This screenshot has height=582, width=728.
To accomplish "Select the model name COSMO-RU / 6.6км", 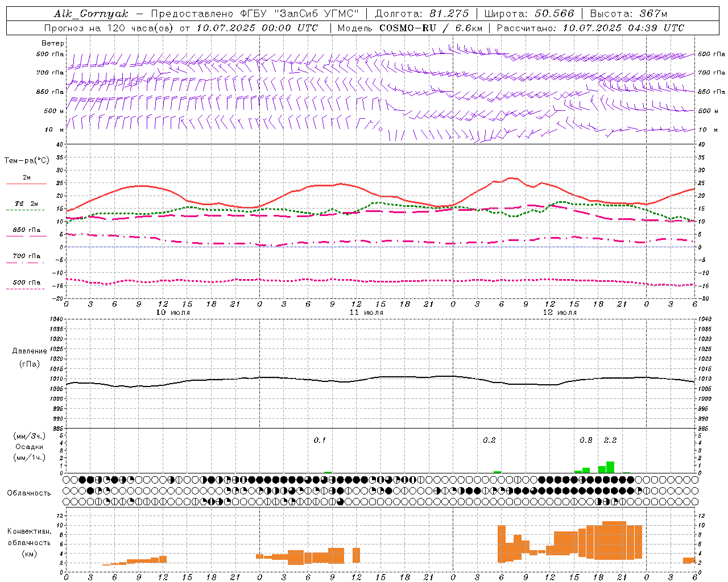I will [x=431, y=28].
